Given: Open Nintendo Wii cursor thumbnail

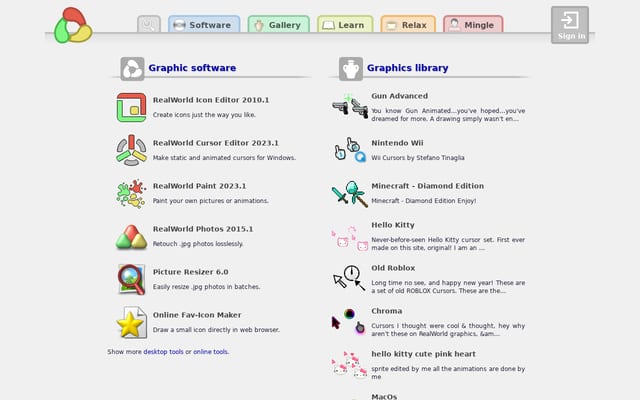Looking at the screenshot, I should coord(350,150).
